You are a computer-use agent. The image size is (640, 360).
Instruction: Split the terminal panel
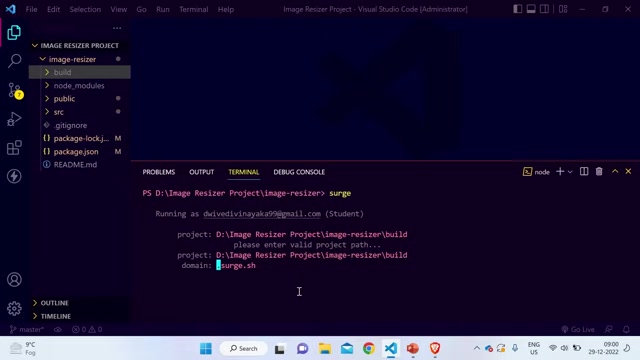click(584, 172)
